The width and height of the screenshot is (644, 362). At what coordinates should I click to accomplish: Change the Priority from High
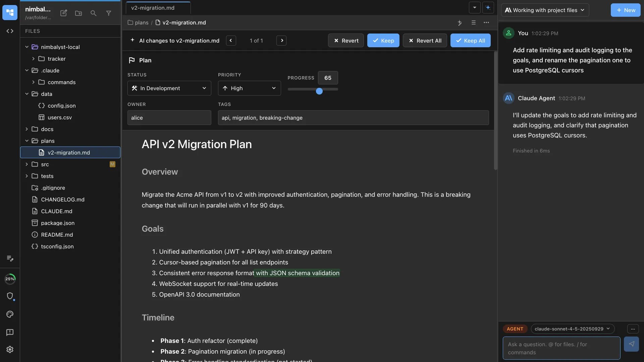coord(249,88)
